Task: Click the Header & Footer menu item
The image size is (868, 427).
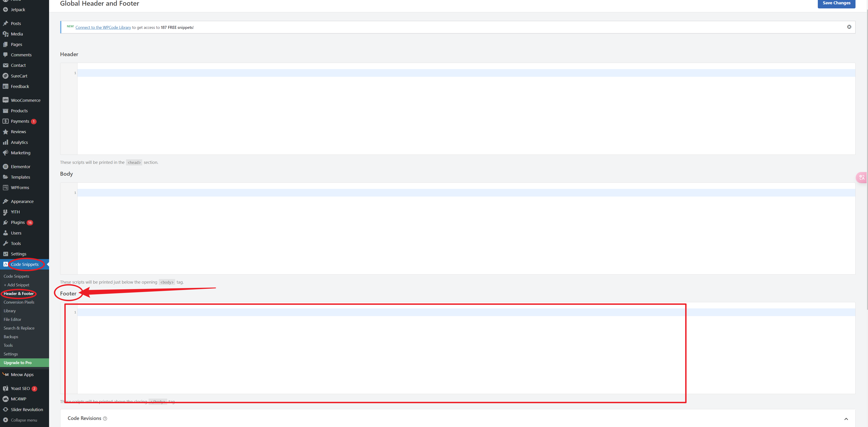Action: (19, 294)
